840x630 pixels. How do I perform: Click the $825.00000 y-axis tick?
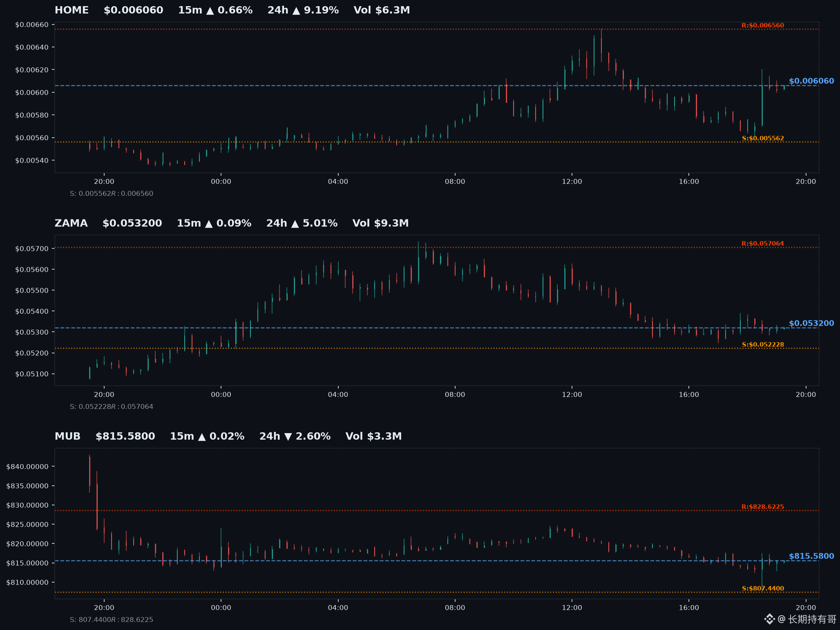point(27,525)
